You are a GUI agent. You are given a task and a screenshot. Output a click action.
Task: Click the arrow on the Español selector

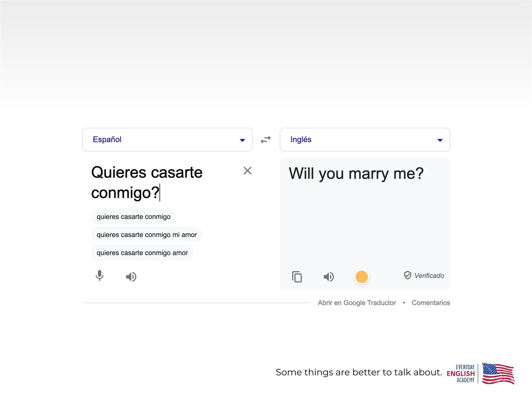(x=242, y=140)
